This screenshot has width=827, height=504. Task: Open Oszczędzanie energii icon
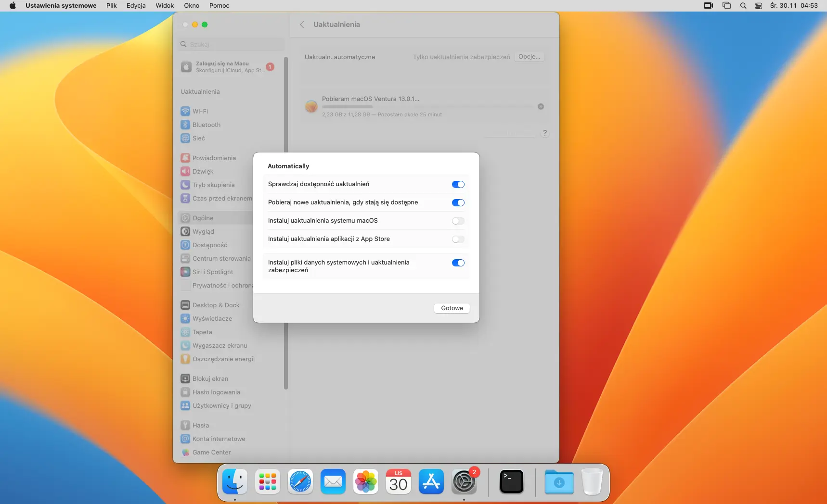[185, 359]
